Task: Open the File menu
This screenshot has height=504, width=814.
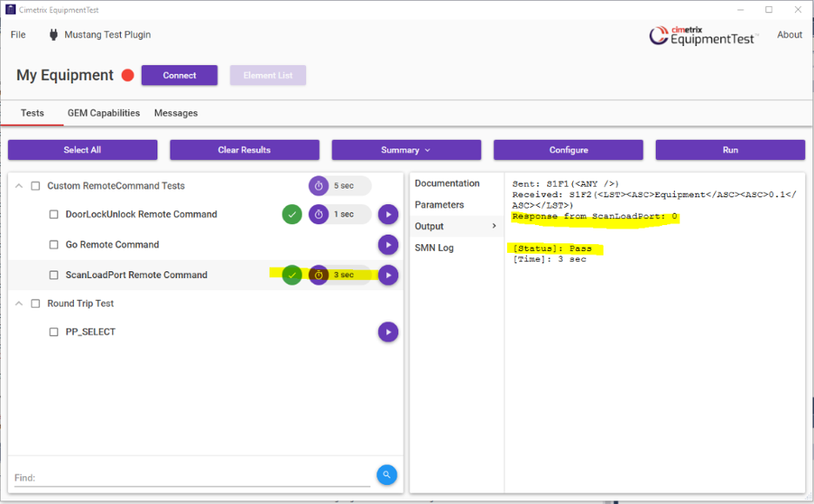Action: [x=18, y=35]
